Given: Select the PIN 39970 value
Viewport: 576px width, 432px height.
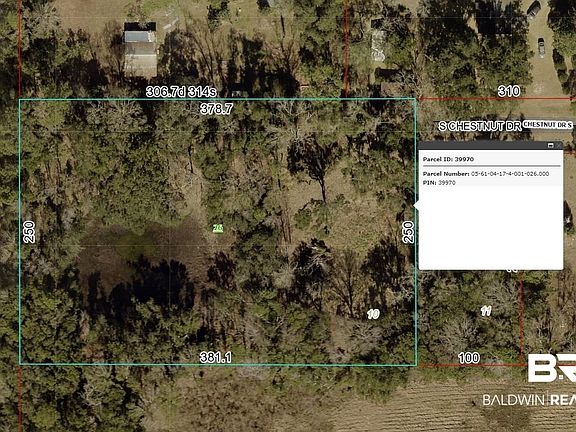Looking at the screenshot, I should (x=447, y=183).
